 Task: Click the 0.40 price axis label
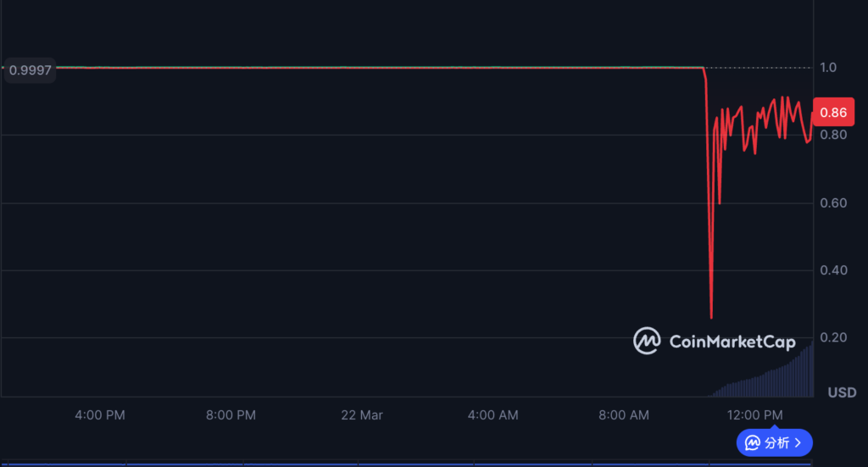point(832,270)
